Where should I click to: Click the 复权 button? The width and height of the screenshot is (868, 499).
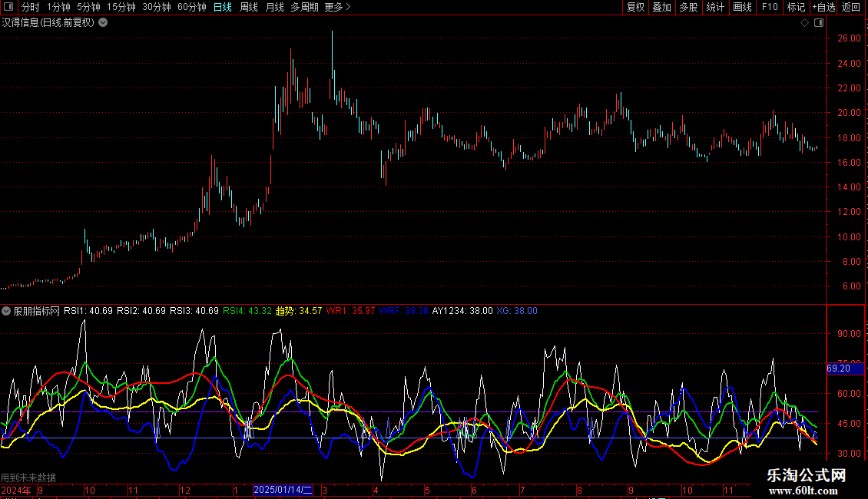(x=635, y=7)
